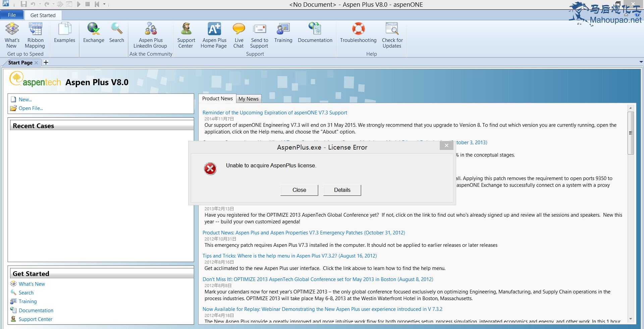Click the Run play icon in quick access toolbar
Image resolution: width=644 pixels, height=329 pixels.
[x=78, y=4]
